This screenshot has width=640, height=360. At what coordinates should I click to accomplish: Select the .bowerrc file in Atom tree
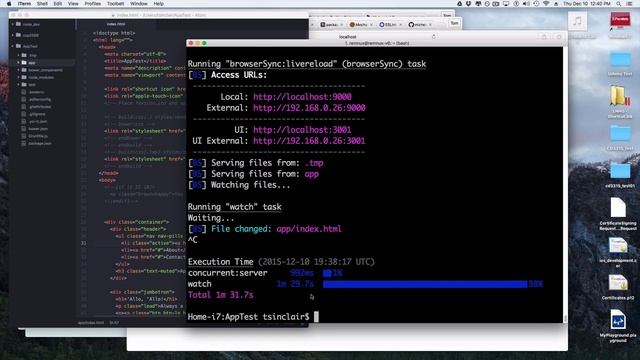pos(36,92)
